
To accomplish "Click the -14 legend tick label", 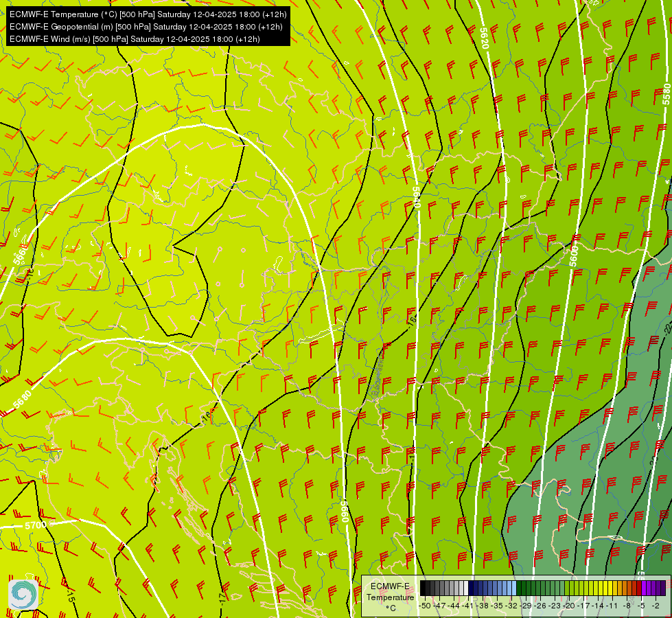I will coord(598,606).
